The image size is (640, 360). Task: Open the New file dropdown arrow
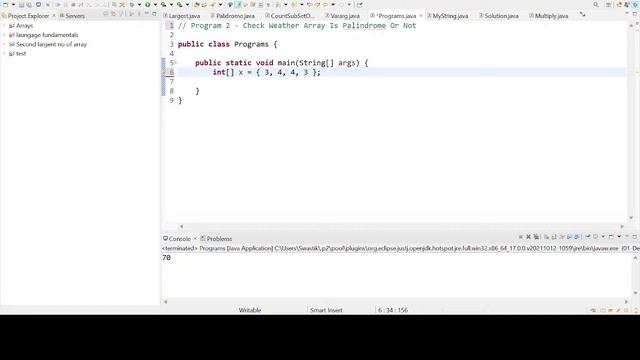coord(13,4)
